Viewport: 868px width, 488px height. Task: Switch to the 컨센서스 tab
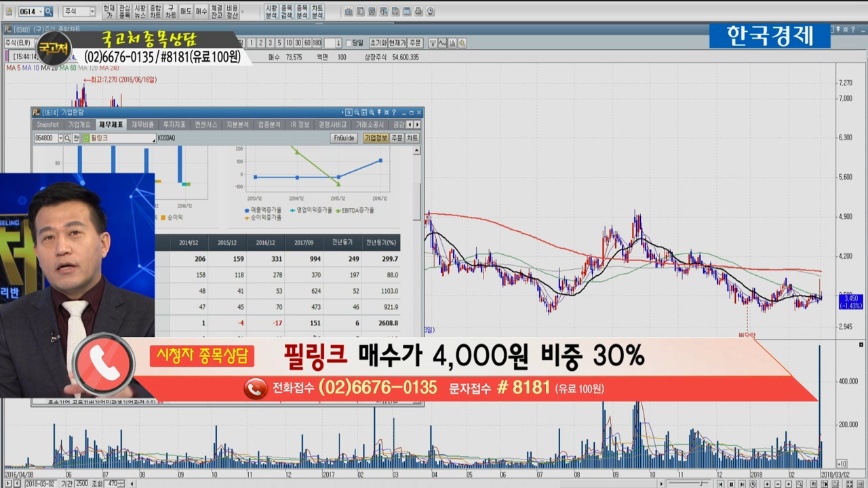[205, 125]
